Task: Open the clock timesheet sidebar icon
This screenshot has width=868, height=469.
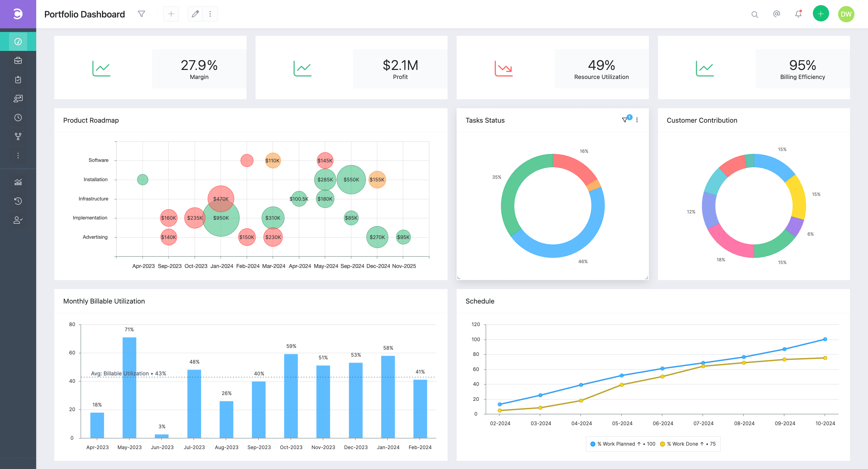Action: (x=18, y=118)
